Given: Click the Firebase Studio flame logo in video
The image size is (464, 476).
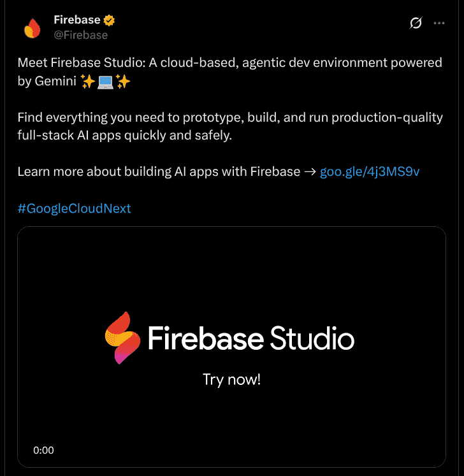Looking at the screenshot, I should point(122,338).
